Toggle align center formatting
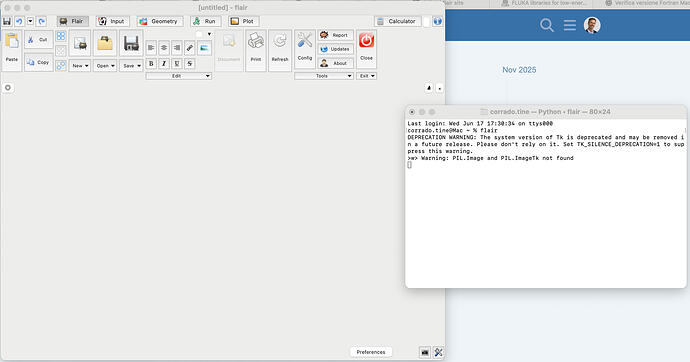The image size is (690, 362). (164, 48)
